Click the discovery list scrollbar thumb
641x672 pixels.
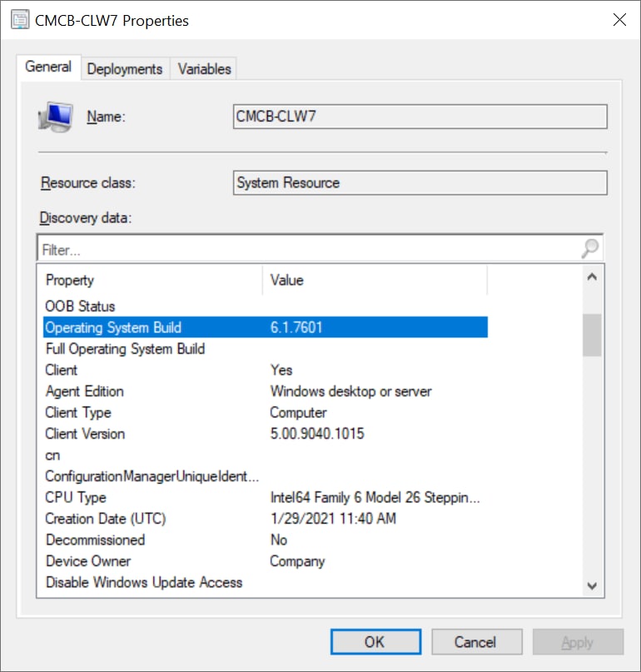coord(592,335)
